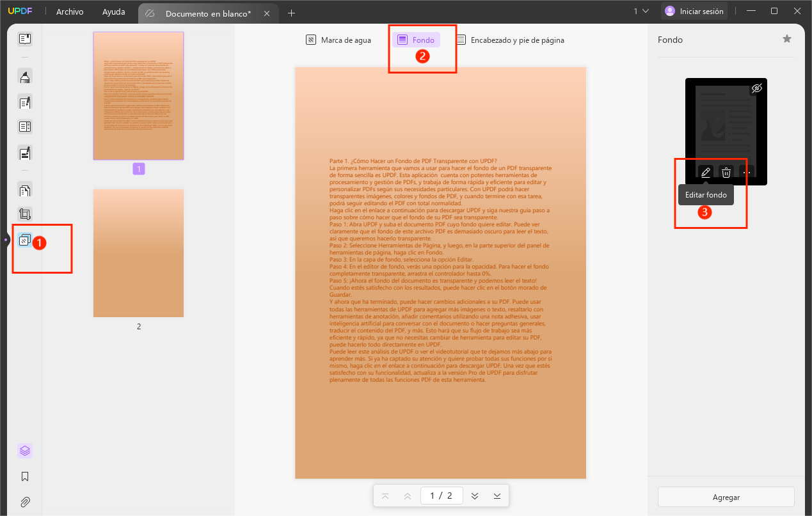Open the Bookmarks panel
Viewport: 812px width, 516px height.
point(24,476)
